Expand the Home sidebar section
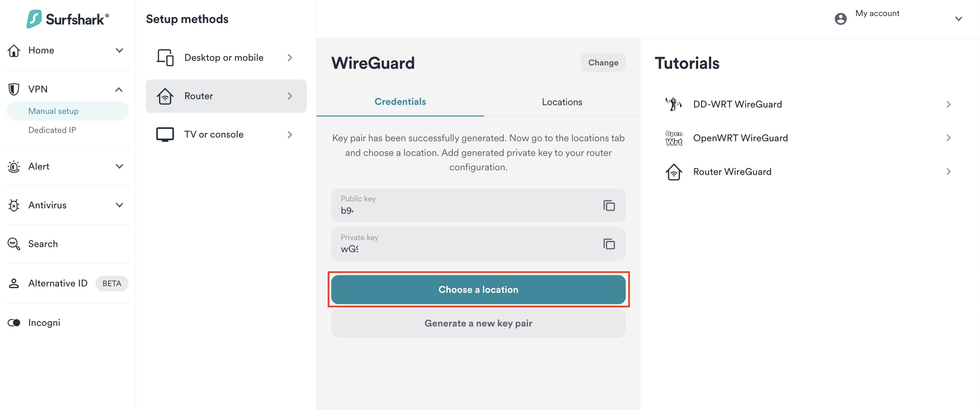980x410 pixels. click(119, 50)
